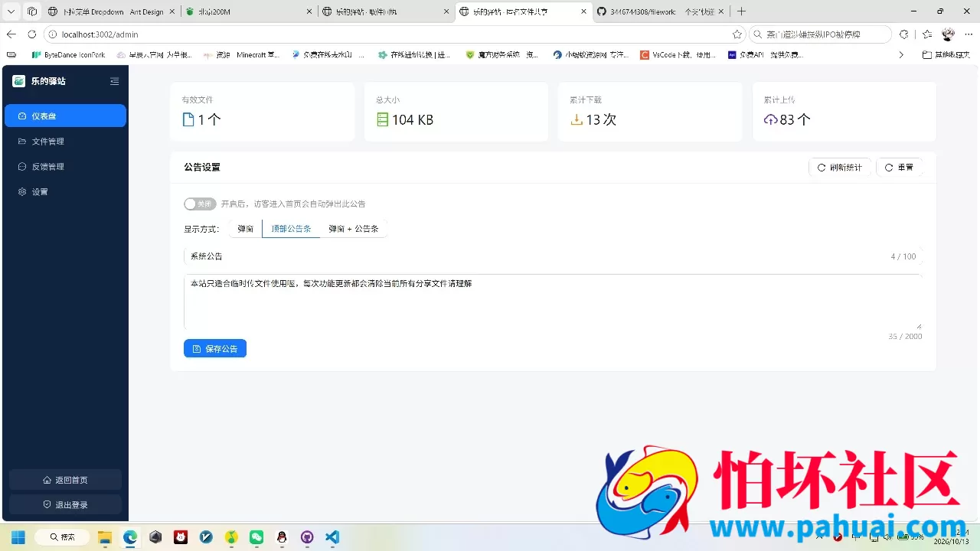The height and width of the screenshot is (551, 980).
Task: Click the download icon beside 13 次
Action: (577, 119)
